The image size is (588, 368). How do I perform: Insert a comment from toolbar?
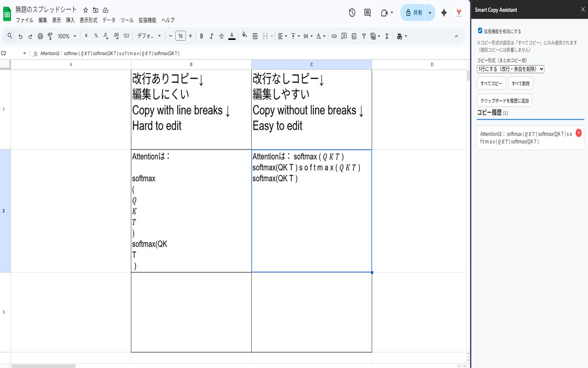tap(344, 36)
